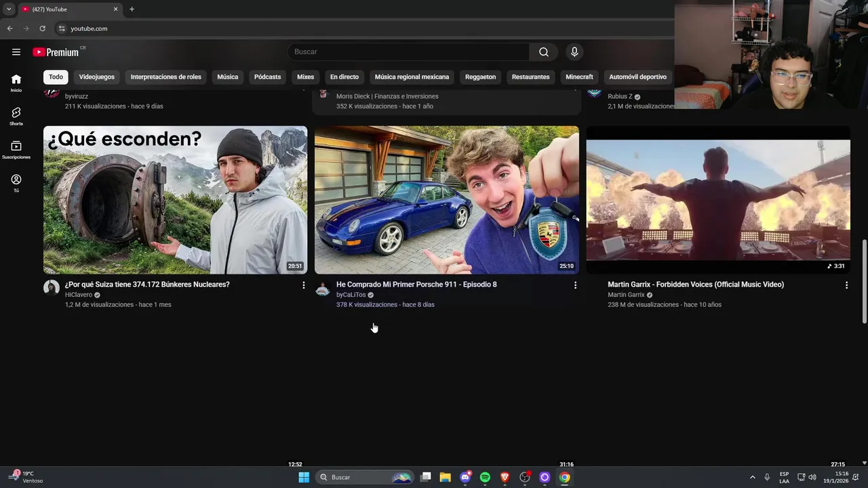
Task: Click the page vertical scrollbar thumb
Action: tap(864, 281)
